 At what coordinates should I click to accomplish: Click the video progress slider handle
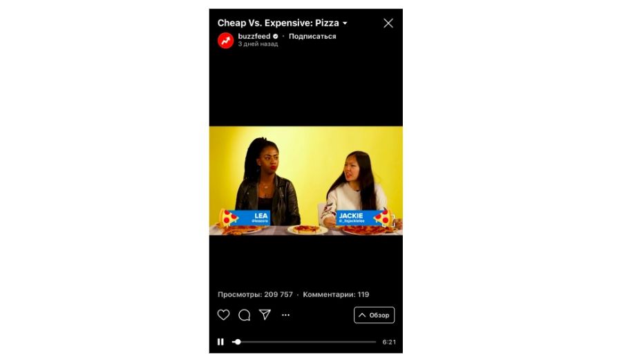click(x=238, y=341)
